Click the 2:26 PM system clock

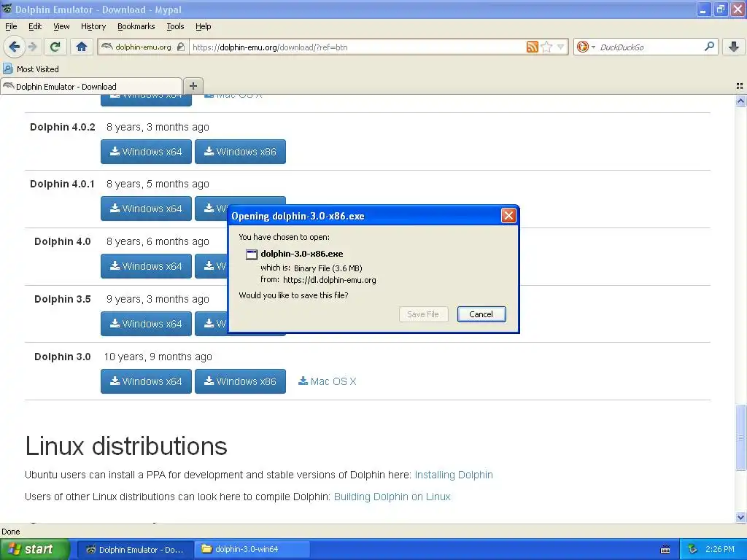pyautogui.click(x=720, y=549)
